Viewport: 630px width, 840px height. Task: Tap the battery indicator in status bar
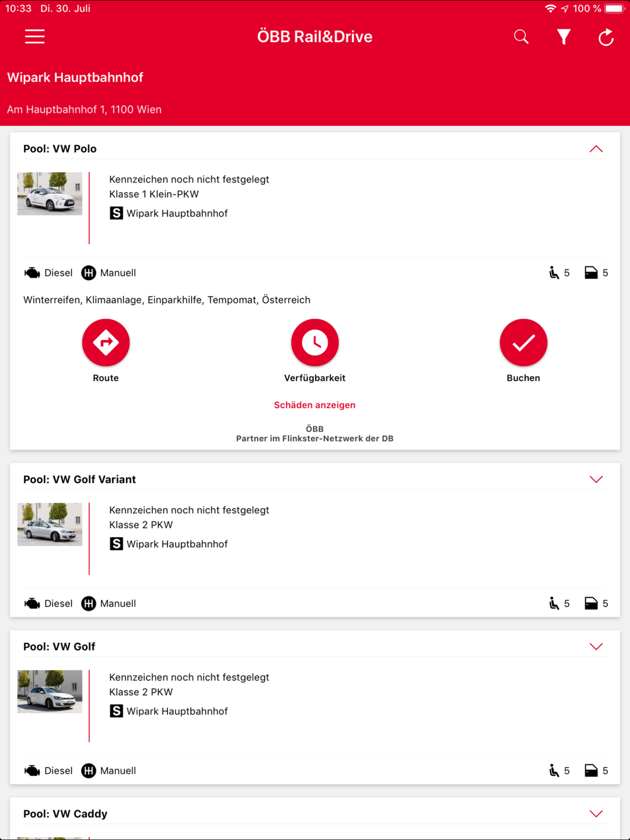(x=614, y=9)
